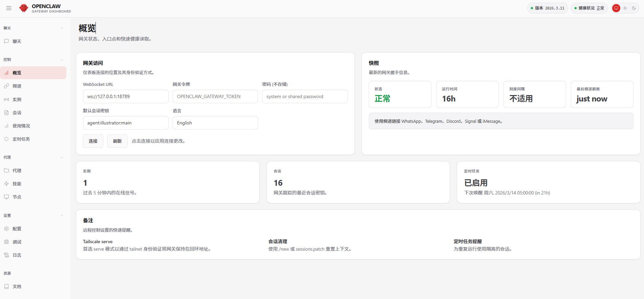Open 配置 via its gear icon
The width and height of the screenshot is (644, 299).
point(6,229)
